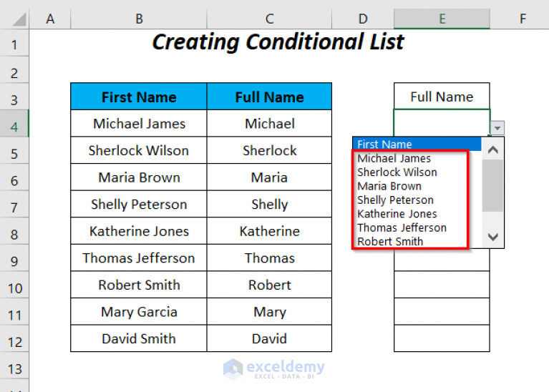
Task: Choose 'First Name' in the dropdown list
Action: [417, 144]
